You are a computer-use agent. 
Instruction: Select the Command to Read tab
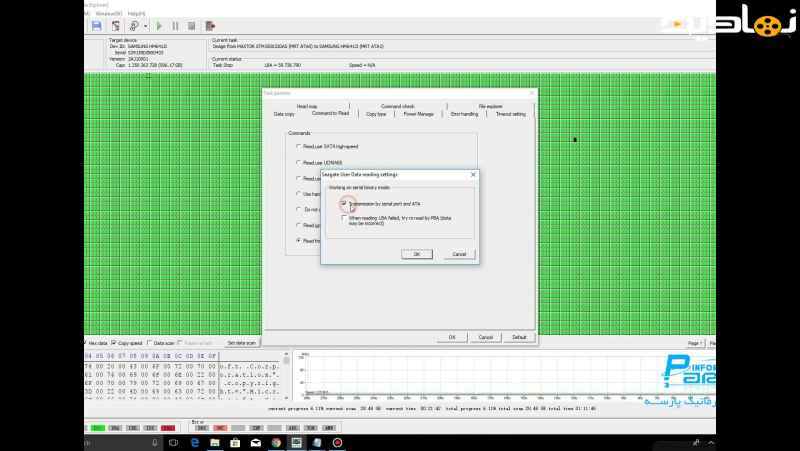(x=331, y=113)
